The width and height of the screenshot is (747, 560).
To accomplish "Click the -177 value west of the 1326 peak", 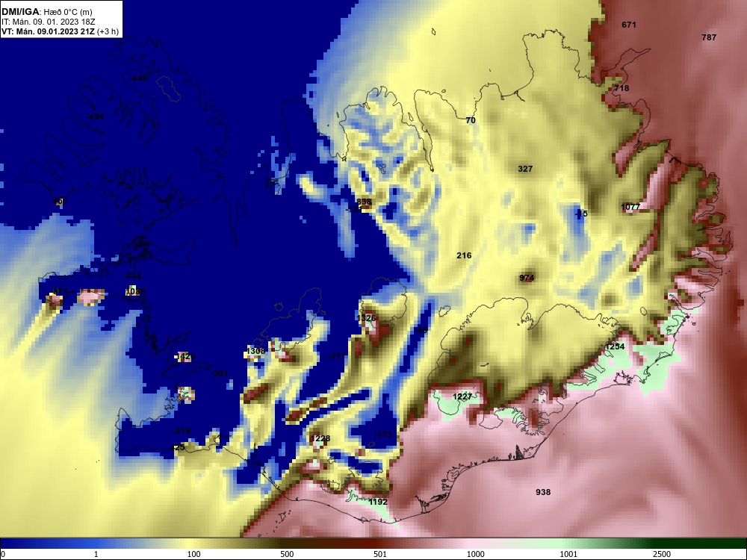I will click(337, 356).
